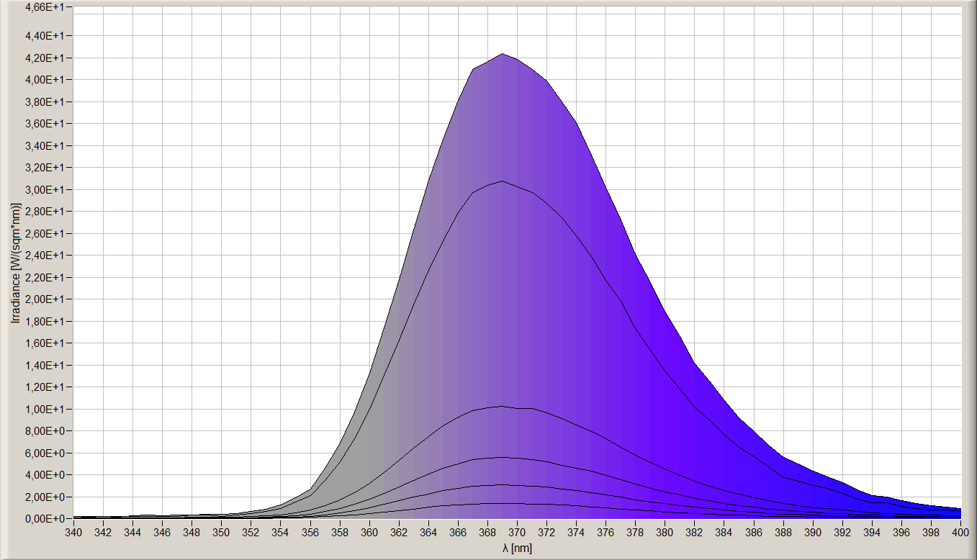Select wavelength tick label '384'

click(724, 533)
